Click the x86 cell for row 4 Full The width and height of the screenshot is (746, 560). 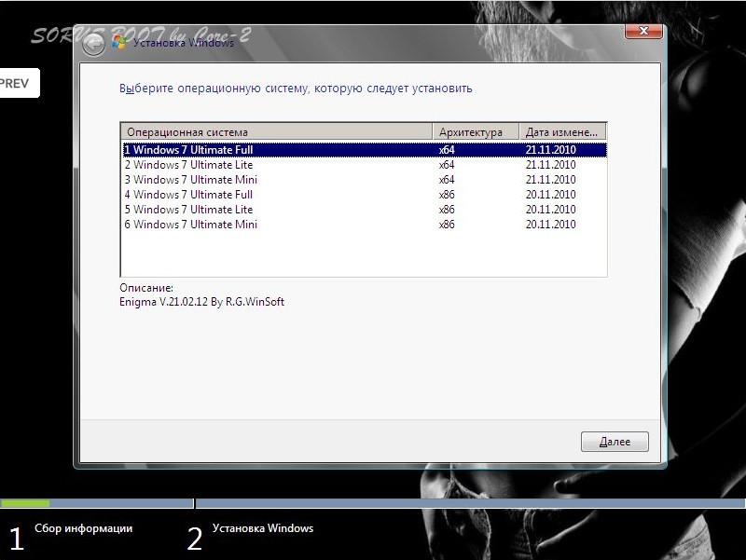click(447, 195)
